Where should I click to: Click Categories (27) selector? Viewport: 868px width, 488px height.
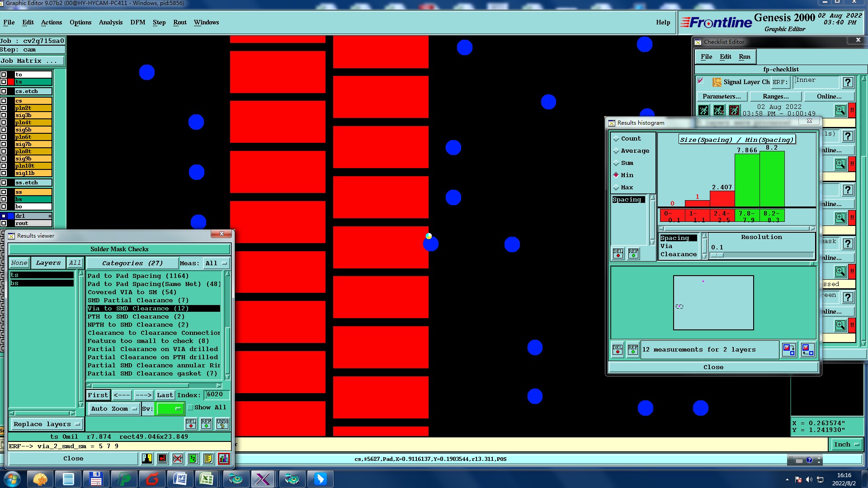click(132, 263)
